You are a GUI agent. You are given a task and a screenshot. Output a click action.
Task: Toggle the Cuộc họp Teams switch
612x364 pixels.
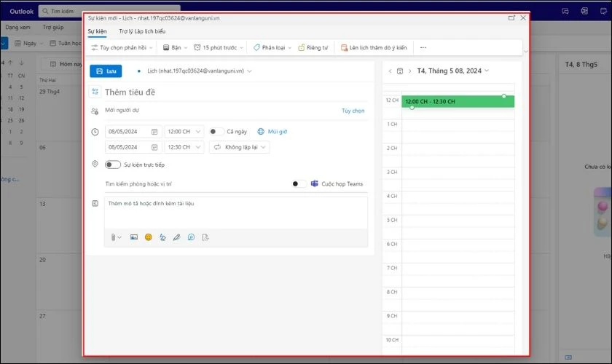click(299, 183)
